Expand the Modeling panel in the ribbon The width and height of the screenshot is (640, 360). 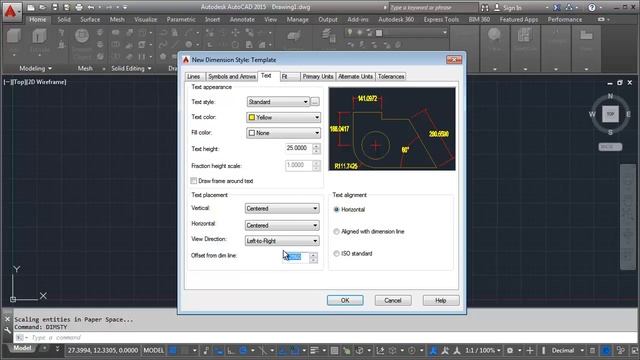[x=36, y=68]
